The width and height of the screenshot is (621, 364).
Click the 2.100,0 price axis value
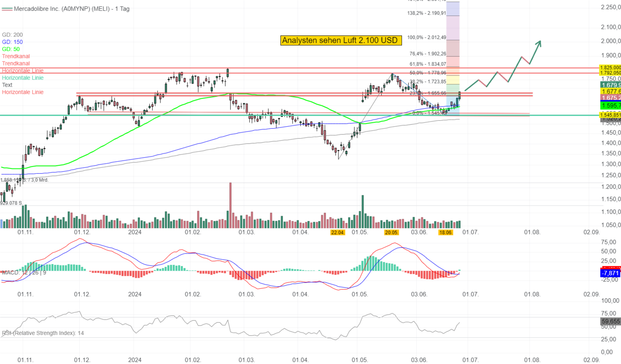(x=610, y=27)
